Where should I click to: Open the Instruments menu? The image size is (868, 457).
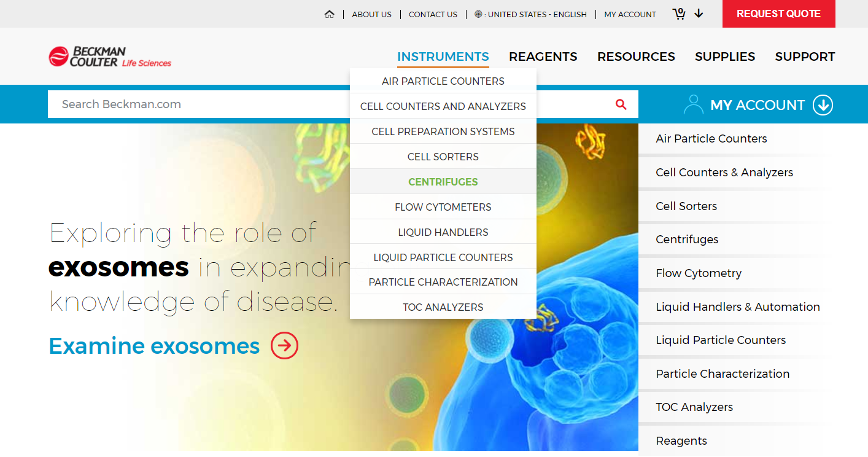coord(443,57)
